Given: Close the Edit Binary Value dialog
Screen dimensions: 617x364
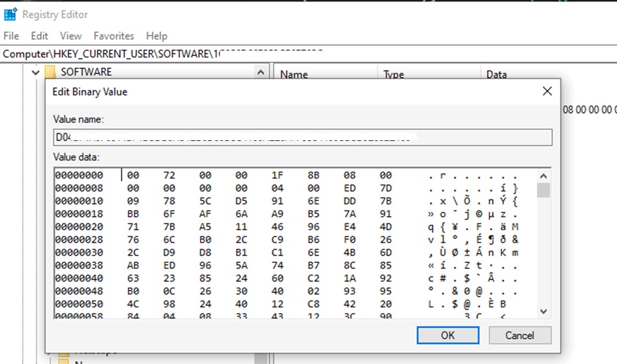Looking at the screenshot, I should point(547,91).
